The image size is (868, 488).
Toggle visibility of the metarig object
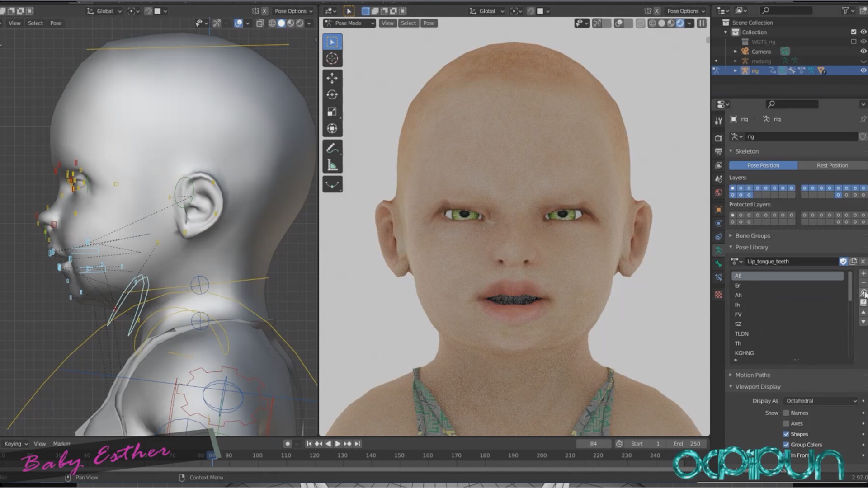click(x=863, y=61)
